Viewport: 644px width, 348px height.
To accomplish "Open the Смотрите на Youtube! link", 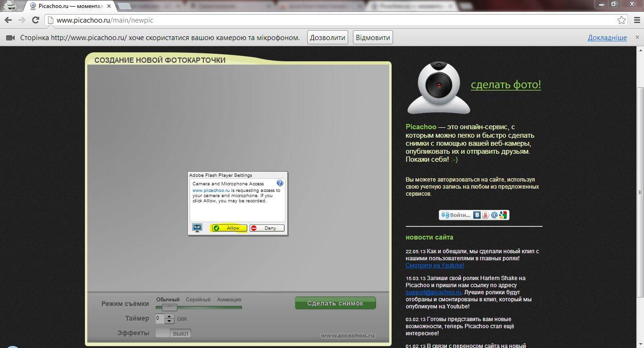I will point(435,265).
